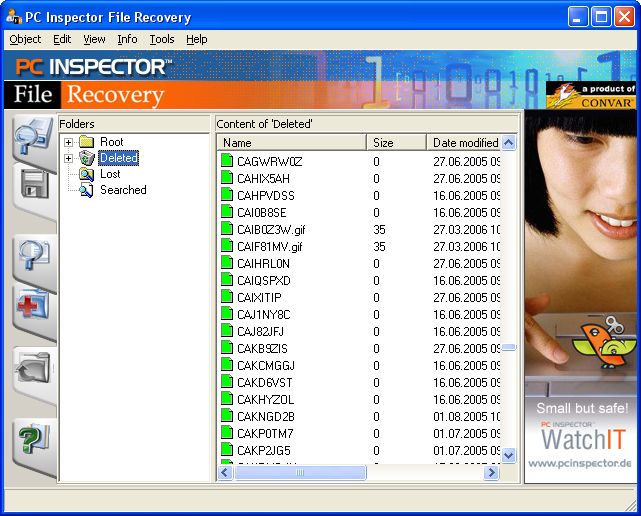Sort file list by Name column header
The width and height of the screenshot is (641, 516).
[292, 143]
